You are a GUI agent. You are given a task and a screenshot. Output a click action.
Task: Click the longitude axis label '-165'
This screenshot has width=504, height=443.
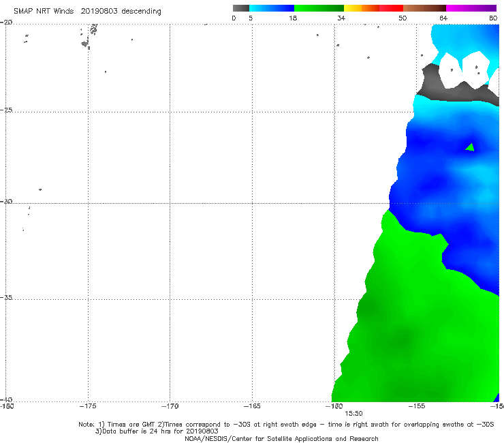(x=252, y=406)
